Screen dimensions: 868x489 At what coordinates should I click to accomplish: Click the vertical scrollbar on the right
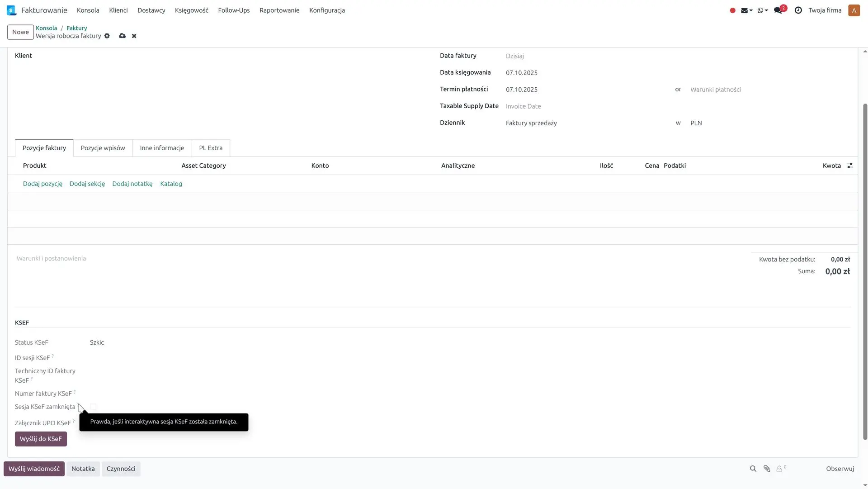pyautogui.click(x=865, y=271)
